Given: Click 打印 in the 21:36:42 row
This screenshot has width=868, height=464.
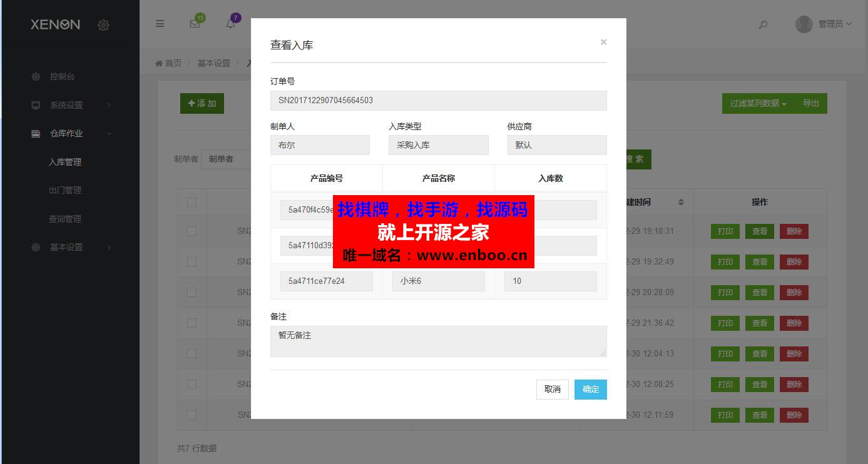Looking at the screenshot, I should [725, 323].
